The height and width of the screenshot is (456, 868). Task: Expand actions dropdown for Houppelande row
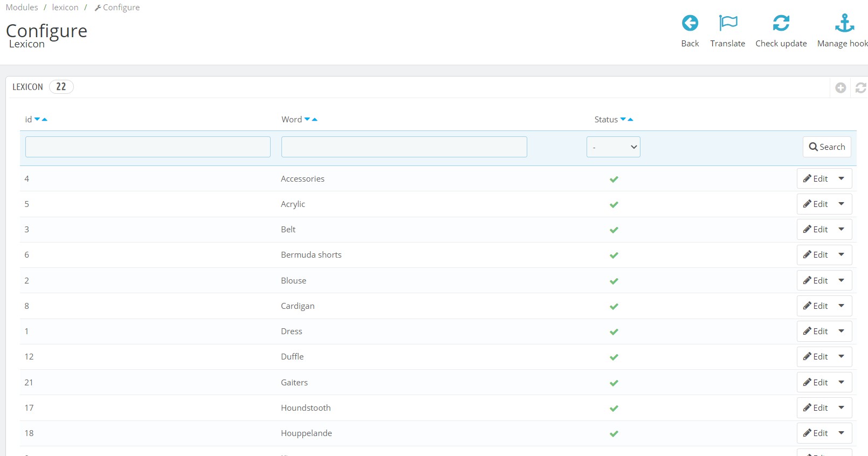click(842, 433)
